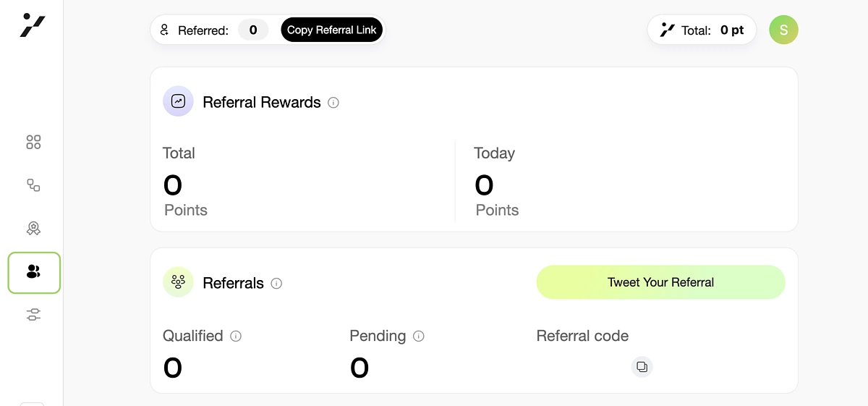Click info icon beside Referrals heading

click(x=276, y=284)
